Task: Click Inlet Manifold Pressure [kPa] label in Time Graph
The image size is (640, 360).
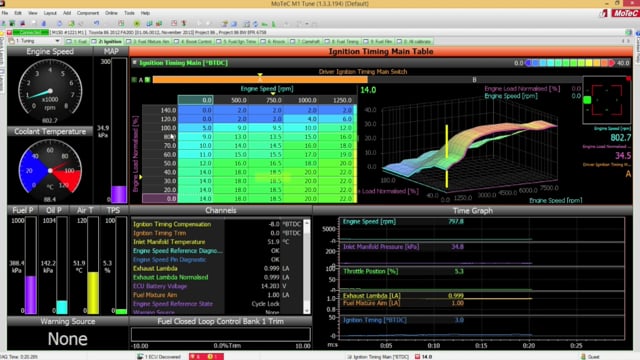Action: (381, 247)
